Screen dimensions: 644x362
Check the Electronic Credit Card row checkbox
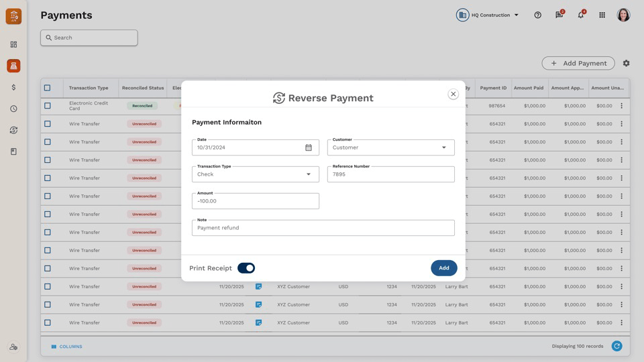[48, 106]
